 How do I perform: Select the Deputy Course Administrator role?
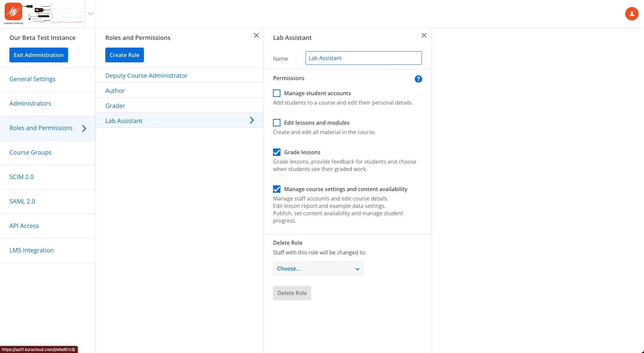(x=179, y=75)
